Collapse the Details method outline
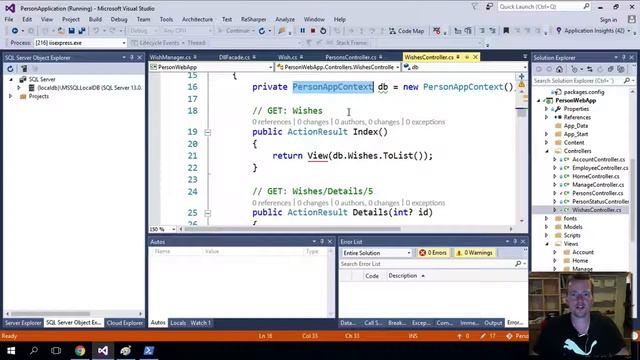640x360 pixels. [x=208, y=213]
